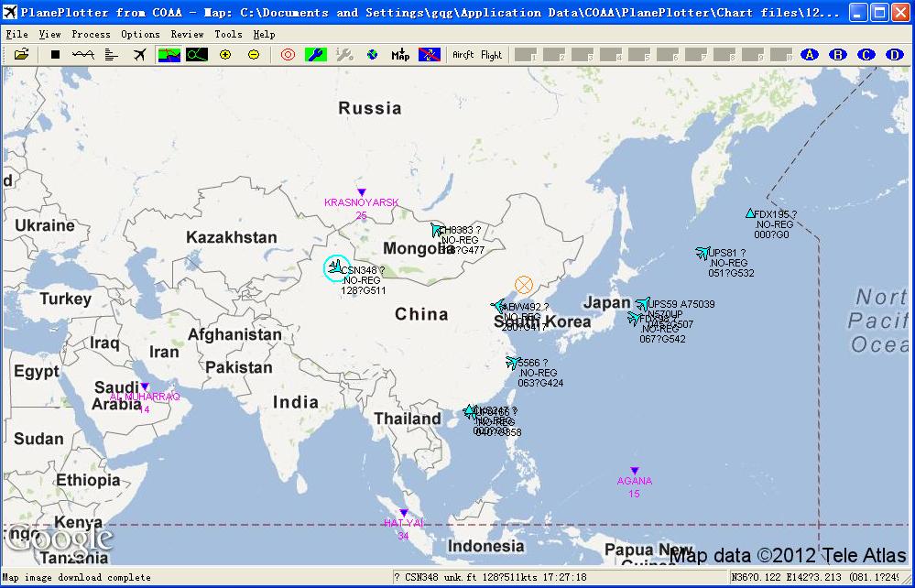Open the File menu

(x=16, y=35)
